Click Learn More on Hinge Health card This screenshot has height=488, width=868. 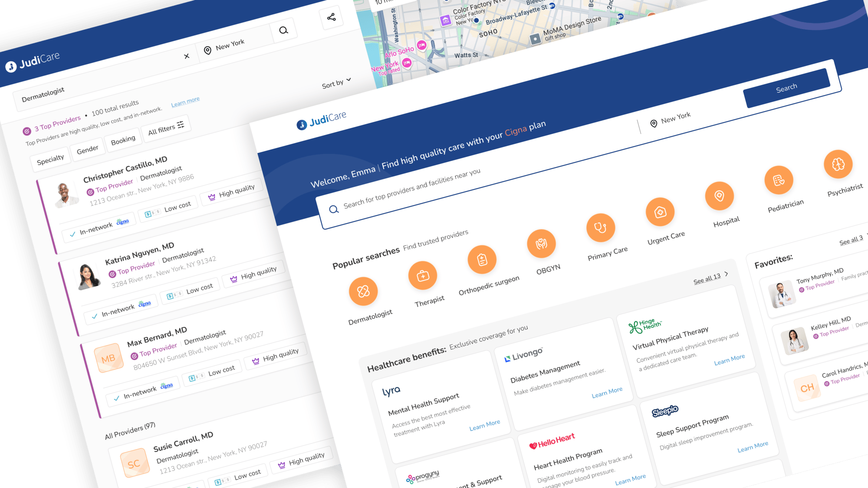point(729,360)
